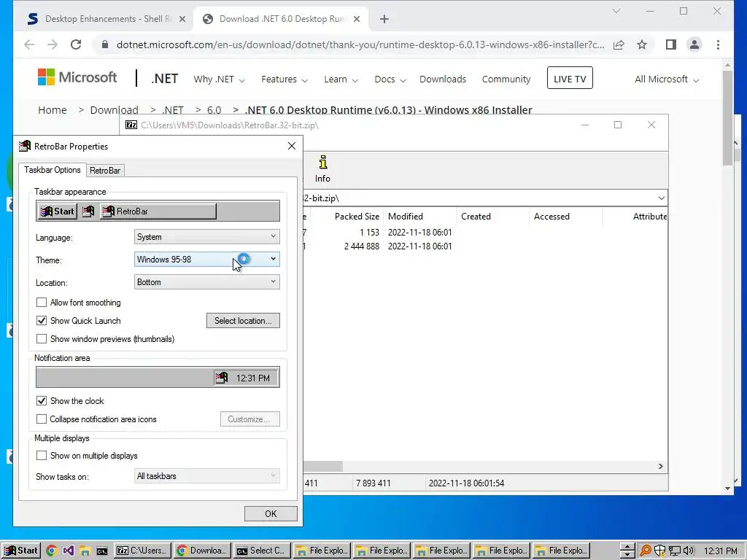The height and width of the screenshot is (560, 747).
Task: Open the command prompt Quick Launch icon
Action: coord(102,551)
